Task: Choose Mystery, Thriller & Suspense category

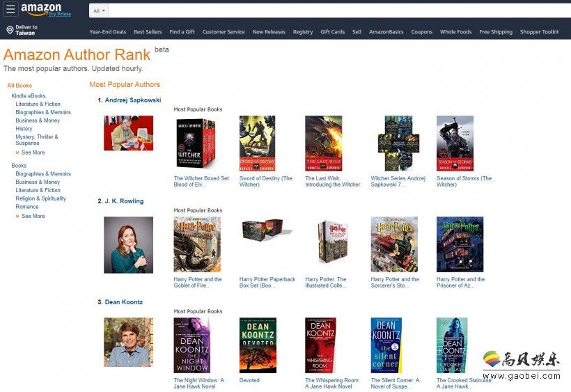Action: [x=37, y=140]
